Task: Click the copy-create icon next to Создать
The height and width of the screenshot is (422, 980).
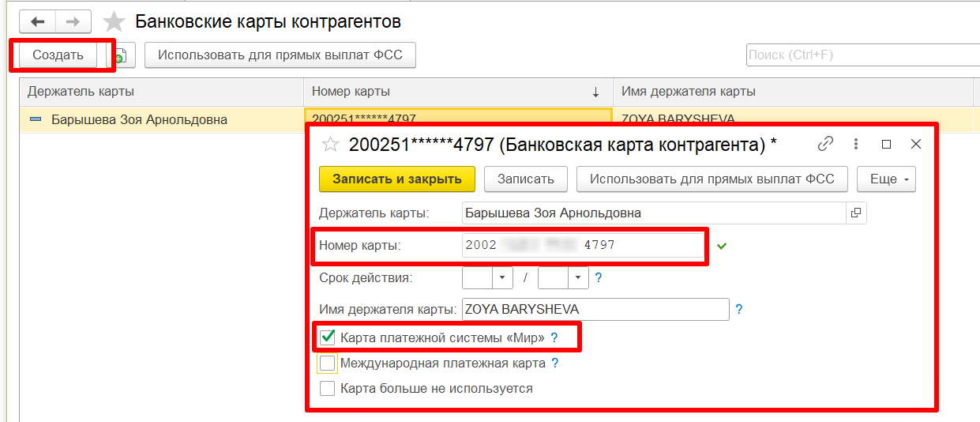Action: coord(121,55)
